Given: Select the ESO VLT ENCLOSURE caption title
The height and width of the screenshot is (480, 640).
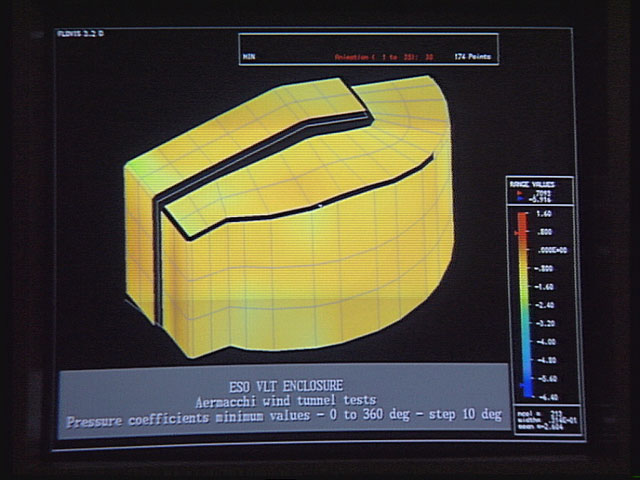Looking at the screenshot, I should coord(285,385).
